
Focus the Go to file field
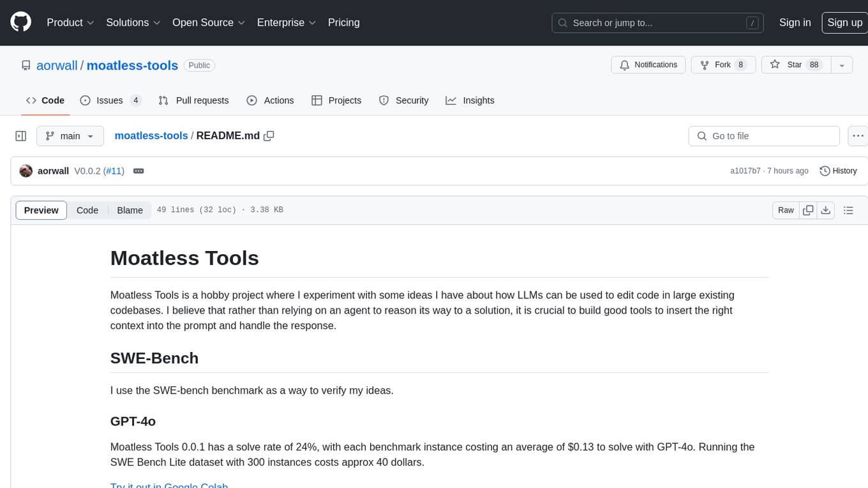point(764,136)
